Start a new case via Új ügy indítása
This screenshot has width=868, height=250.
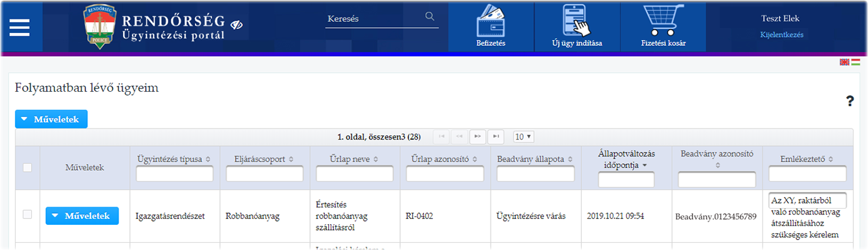pyautogui.click(x=577, y=26)
